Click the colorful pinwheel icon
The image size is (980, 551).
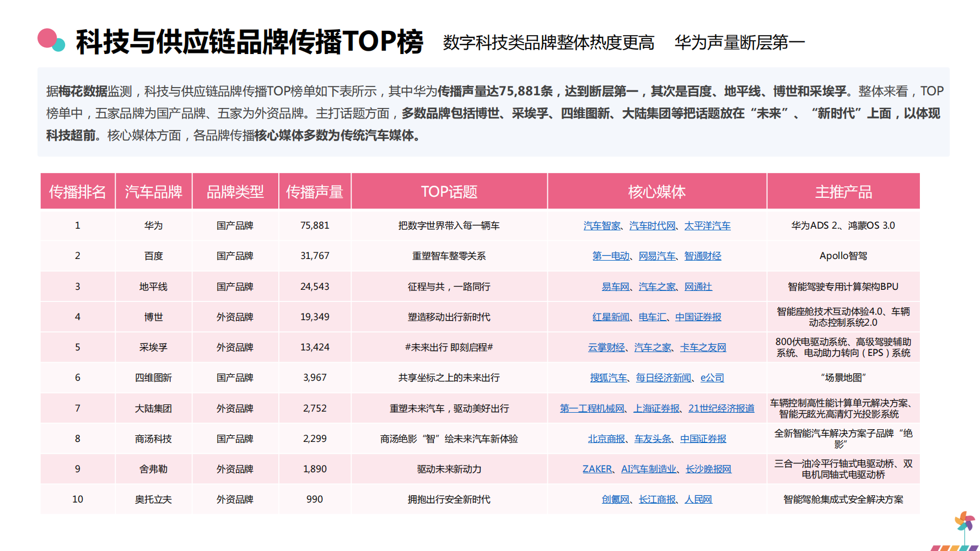[965, 522]
